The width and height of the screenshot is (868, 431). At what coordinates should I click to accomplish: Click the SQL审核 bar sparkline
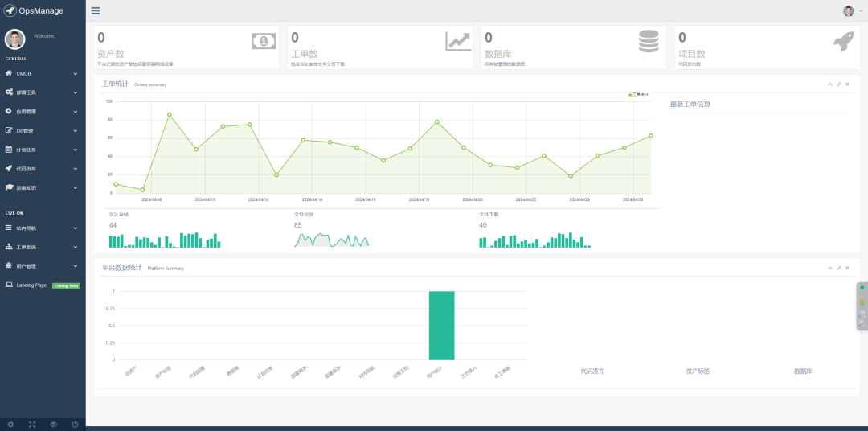coord(165,240)
